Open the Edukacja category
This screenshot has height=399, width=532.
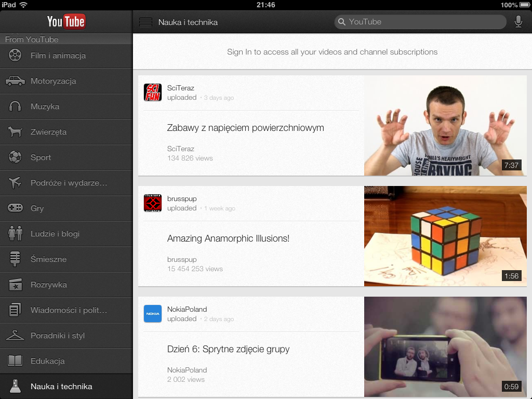tap(47, 361)
